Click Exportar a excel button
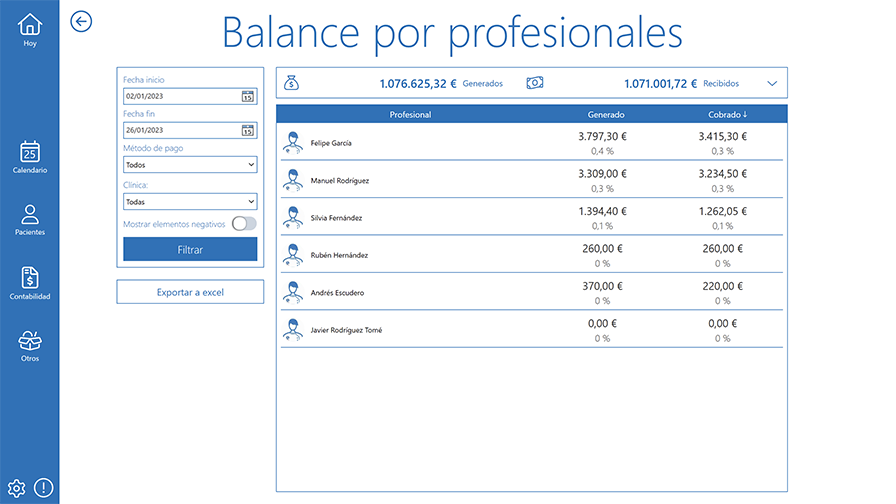The height and width of the screenshot is (504, 896). coord(190,292)
